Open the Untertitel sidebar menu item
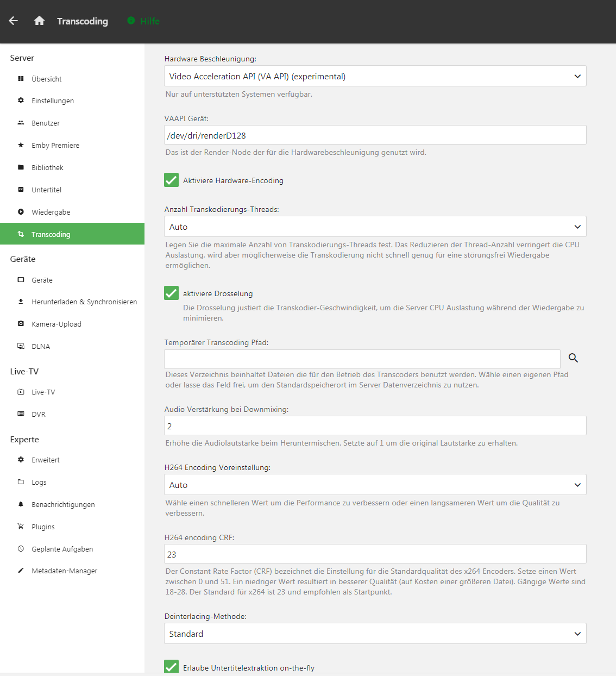This screenshot has width=616, height=676. (x=47, y=190)
